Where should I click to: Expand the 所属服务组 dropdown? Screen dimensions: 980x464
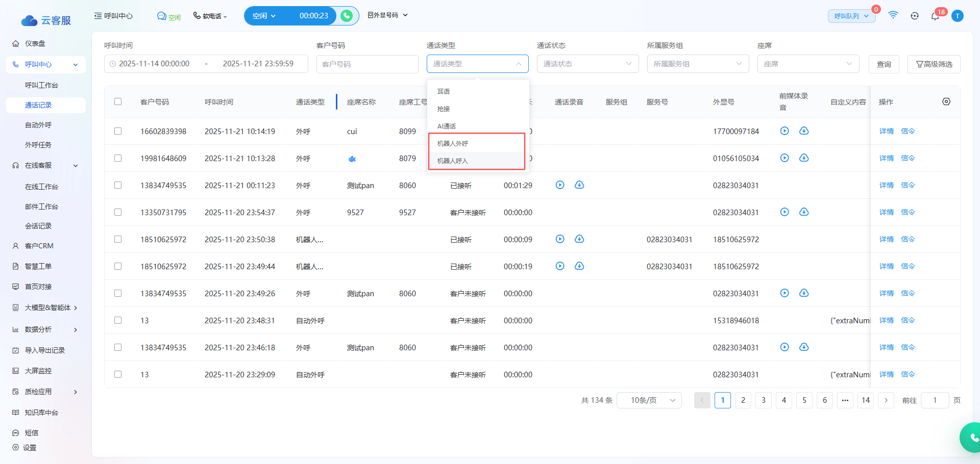697,64
